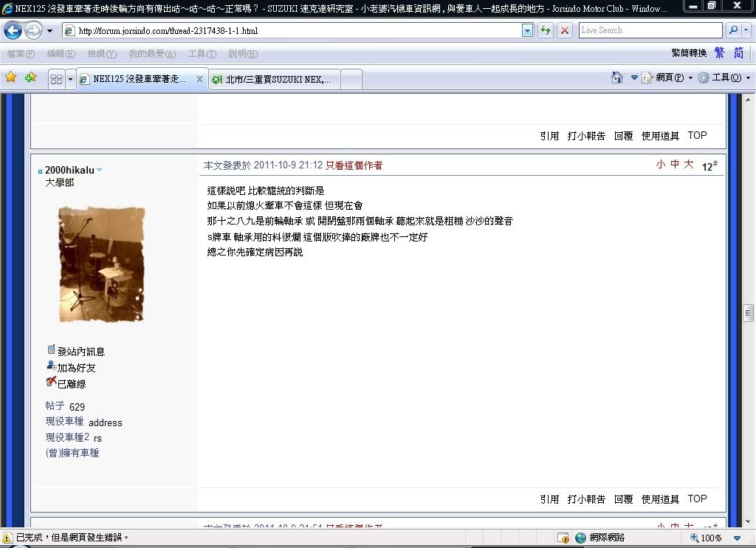Click the Add to Favorites icon
Screen dimensions: 756x548
click(x=30, y=78)
